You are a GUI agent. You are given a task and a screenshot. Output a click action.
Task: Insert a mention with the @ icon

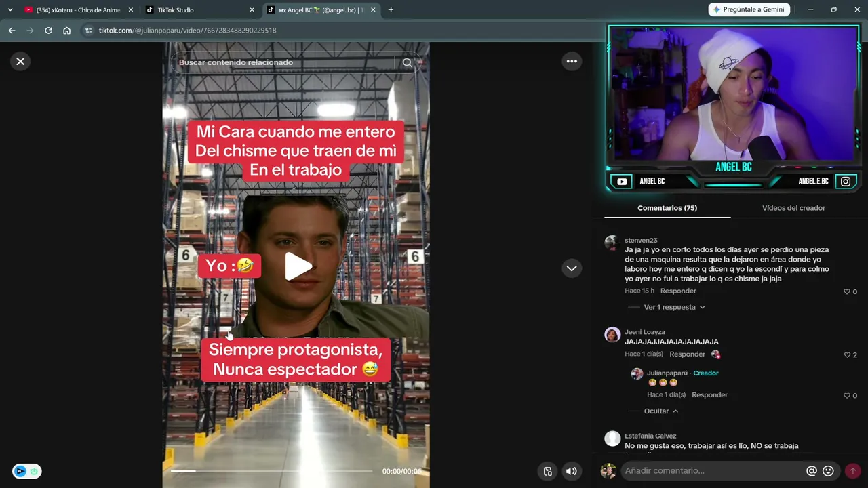coord(811,470)
